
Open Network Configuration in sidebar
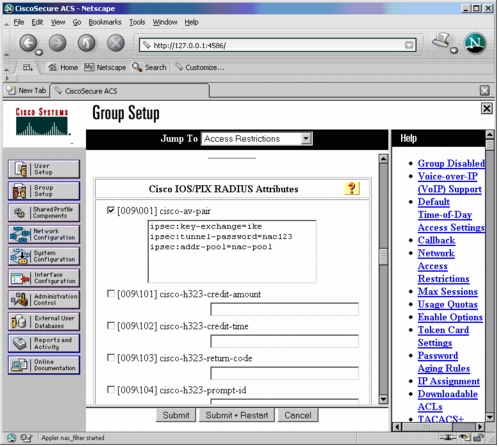(44, 234)
